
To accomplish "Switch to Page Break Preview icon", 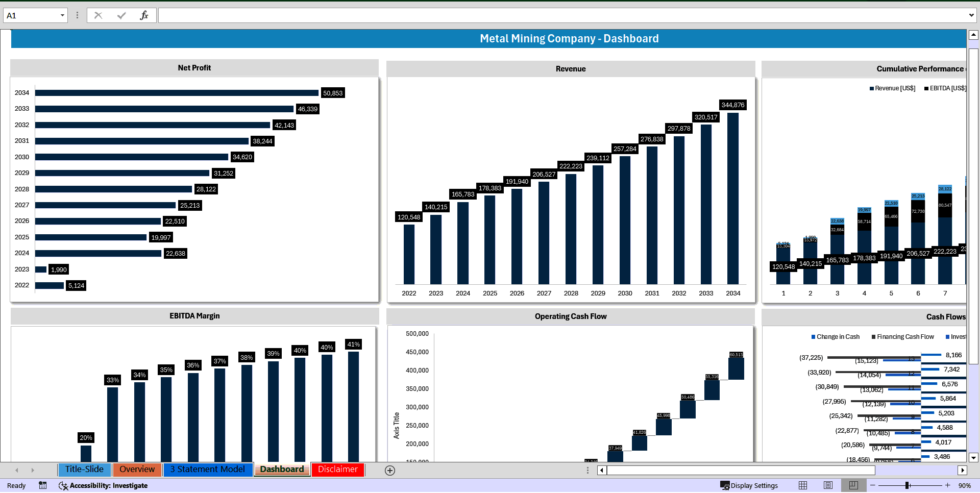I will (x=853, y=485).
